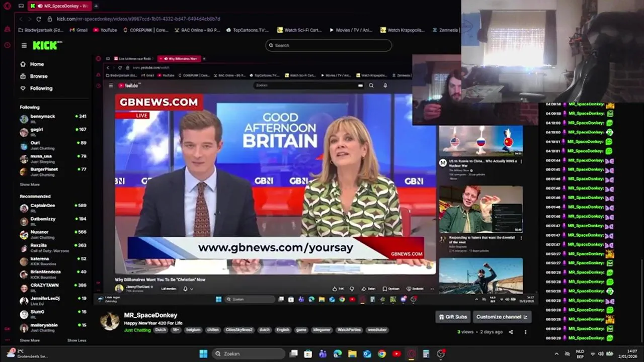This screenshot has width=644, height=362.
Task: Collapse Recommended with Show Less
Action: [x=77, y=340]
